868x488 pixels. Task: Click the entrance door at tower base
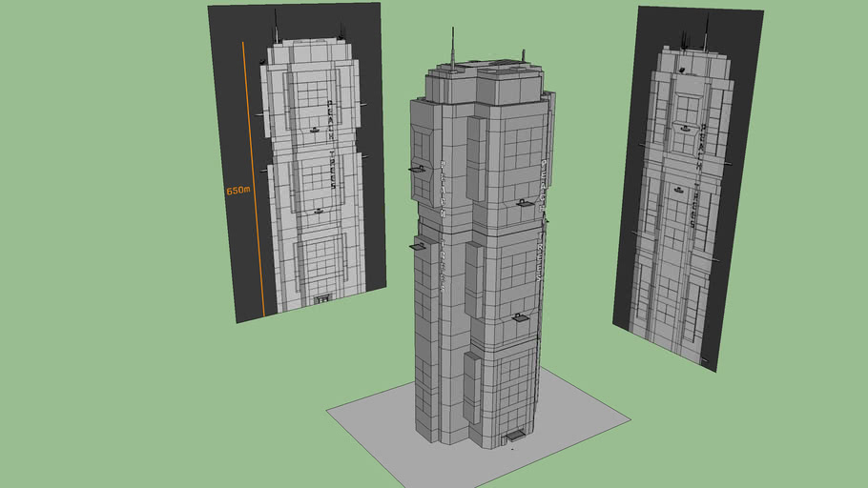(x=516, y=436)
